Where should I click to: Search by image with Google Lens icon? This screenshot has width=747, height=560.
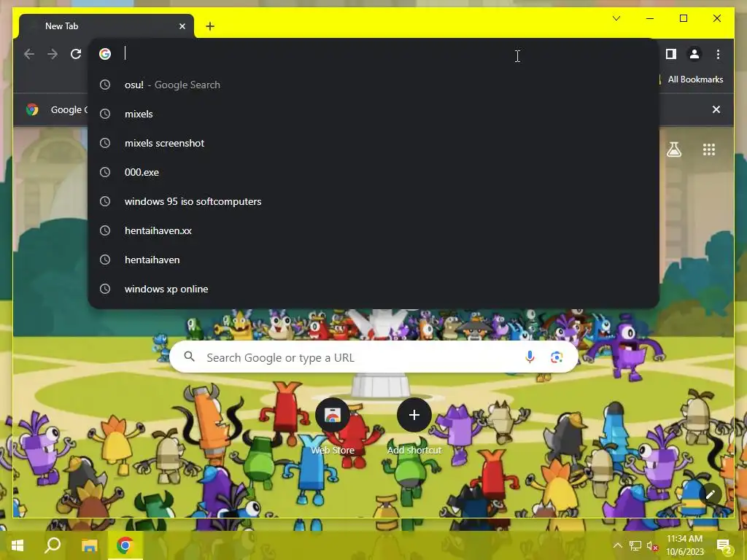(557, 357)
